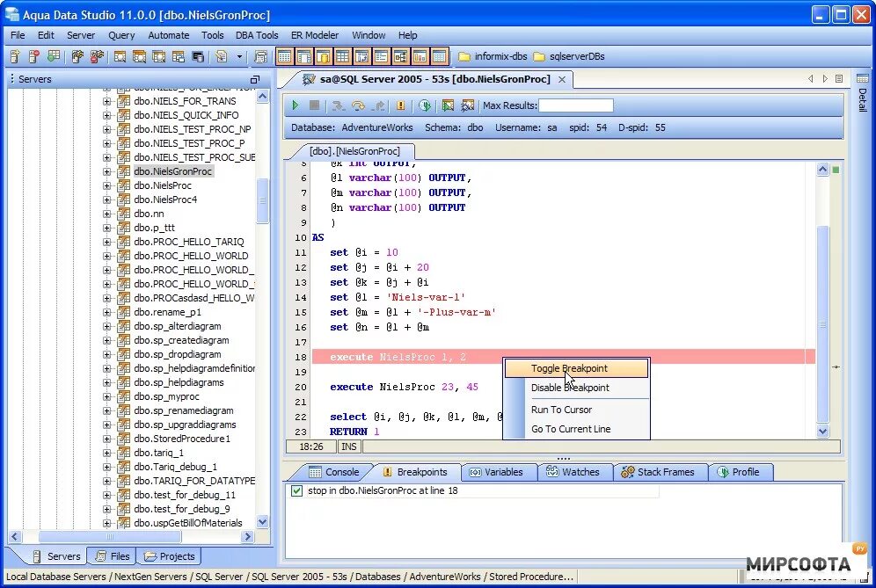The width and height of the screenshot is (876, 588).
Task: Expand dbo.PROC_HELLO_TARIQ node
Action: (106, 242)
